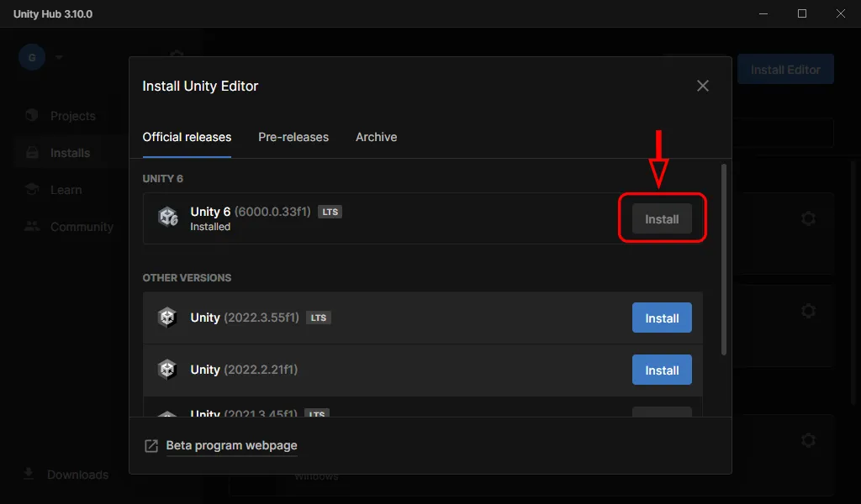Install Unity 2022.2.21f1
This screenshot has width=861, height=504.
662,370
